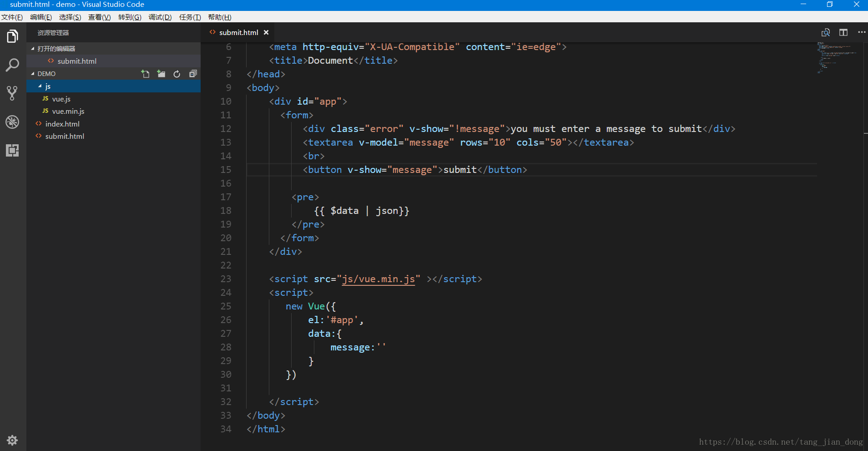This screenshot has width=868, height=451.
Task: Click the button v-show submit line
Action: [x=415, y=170]
